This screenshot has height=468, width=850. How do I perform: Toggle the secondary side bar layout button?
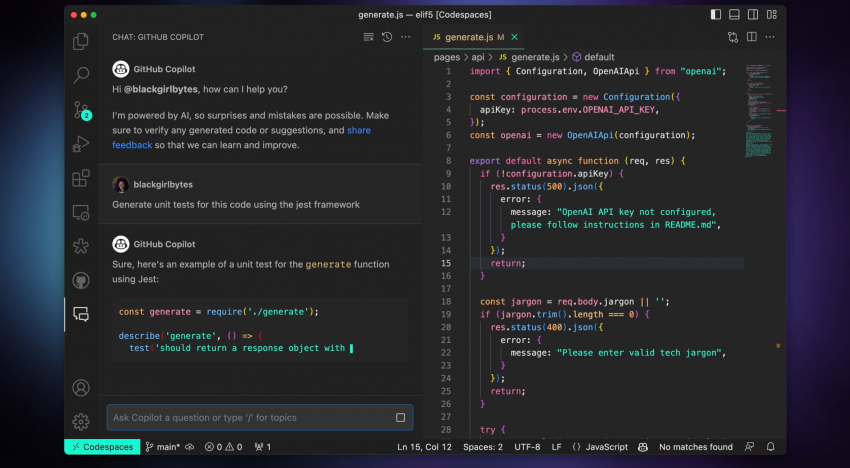(752, 15)
